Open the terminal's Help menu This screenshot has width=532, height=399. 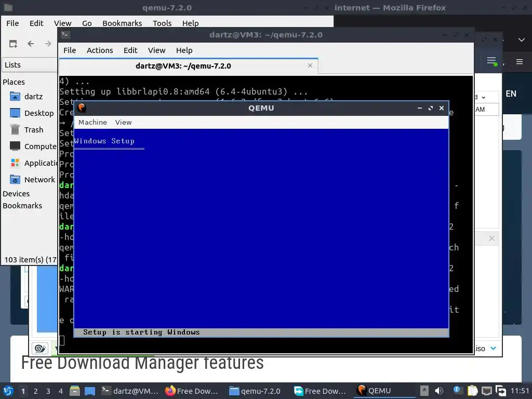click(184, 50)
